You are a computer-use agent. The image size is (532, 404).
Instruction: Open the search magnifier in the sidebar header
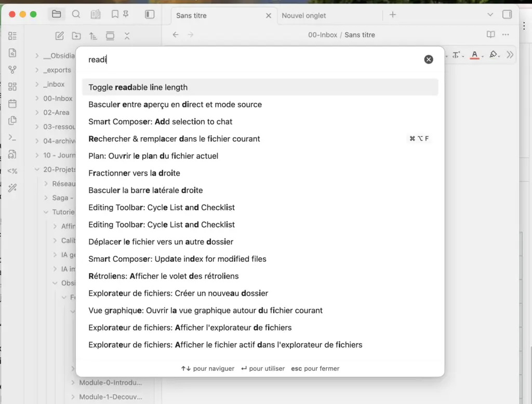tap(76, 15)
